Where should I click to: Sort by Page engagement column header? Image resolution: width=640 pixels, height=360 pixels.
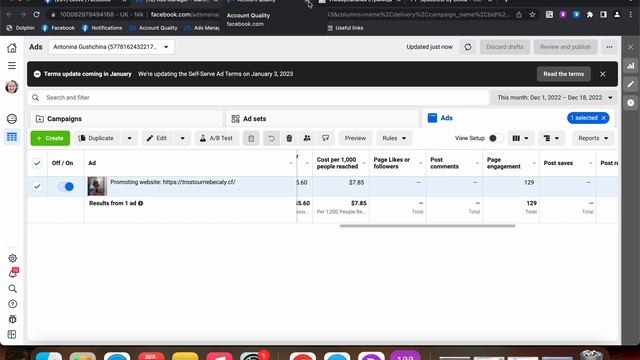click(x=504, y=163)
